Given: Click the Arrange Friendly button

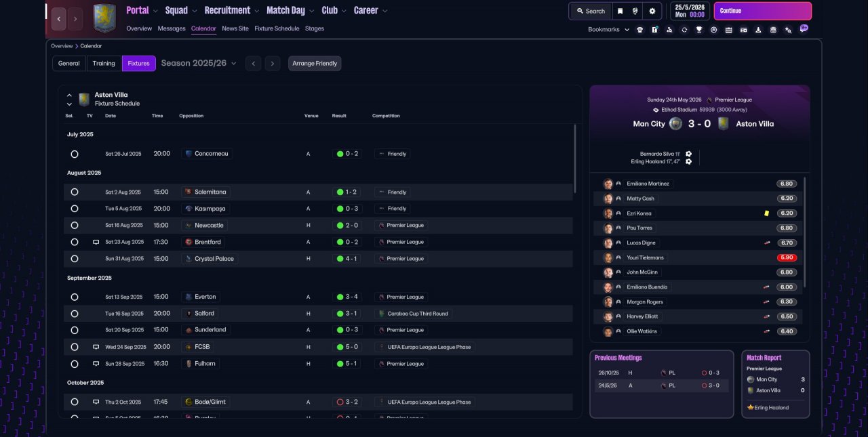Looking at the screenshot, I should [x=315, y=64].
